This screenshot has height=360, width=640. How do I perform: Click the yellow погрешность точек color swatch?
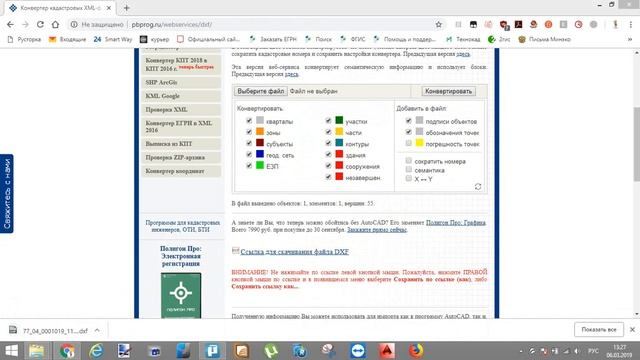pyautogui.click(x=419, y=143)
